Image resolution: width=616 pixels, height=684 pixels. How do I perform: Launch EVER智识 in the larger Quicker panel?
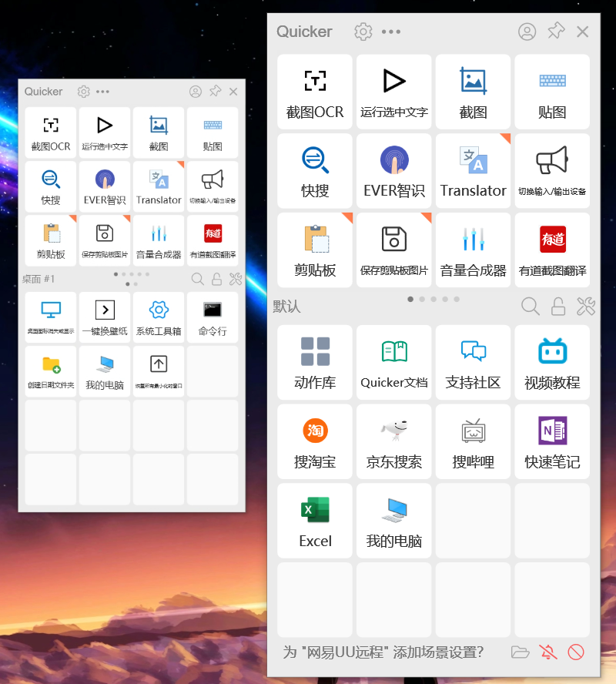[394, 171]
